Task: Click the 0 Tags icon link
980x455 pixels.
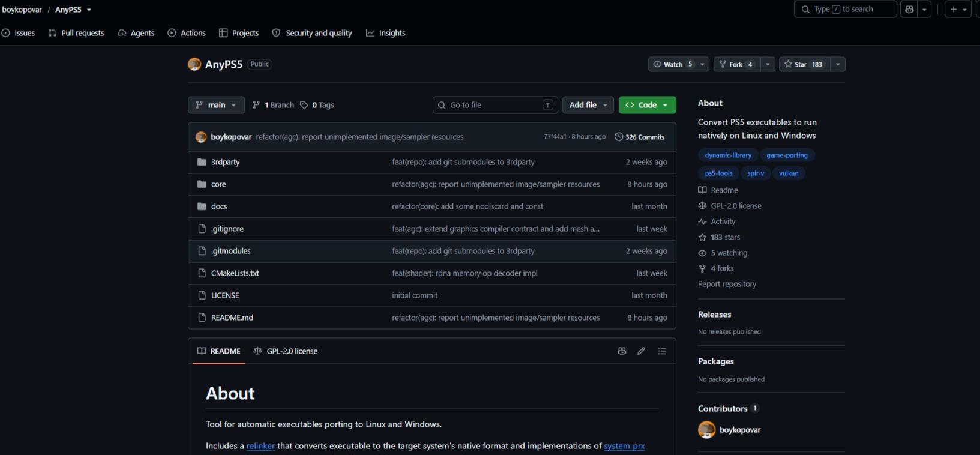Action: [317, 105]
